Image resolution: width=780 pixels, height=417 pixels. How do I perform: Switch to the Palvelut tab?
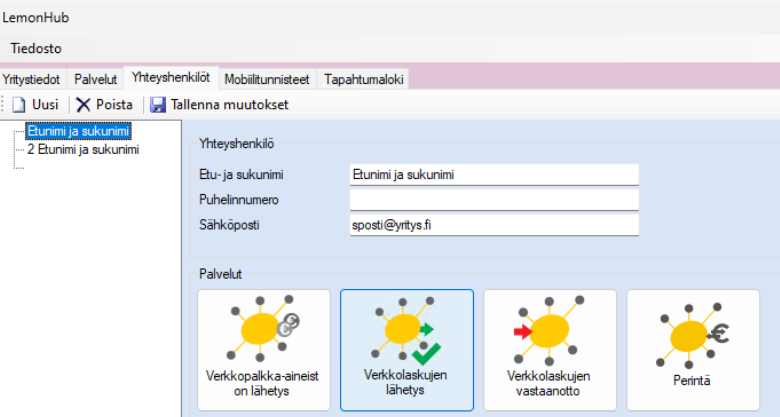(96, 79)
